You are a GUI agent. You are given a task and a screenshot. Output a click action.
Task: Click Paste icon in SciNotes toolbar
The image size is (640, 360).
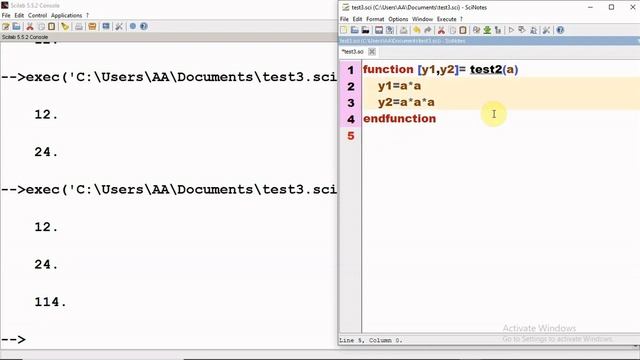point(463,30)
